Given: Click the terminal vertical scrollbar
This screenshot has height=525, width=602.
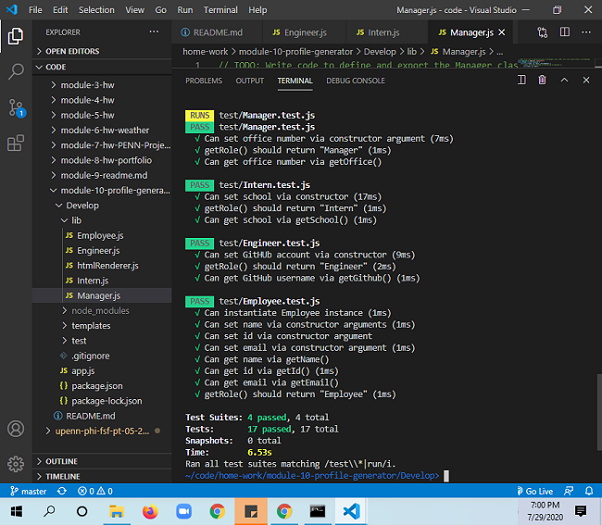Looking at the screenshot, I should pos(599,411).
